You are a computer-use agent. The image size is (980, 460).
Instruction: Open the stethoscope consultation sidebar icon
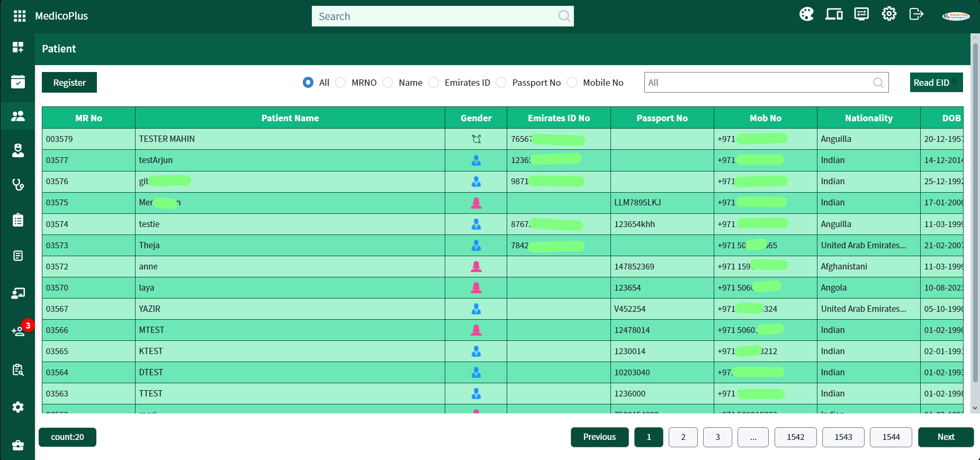[18, 185]
